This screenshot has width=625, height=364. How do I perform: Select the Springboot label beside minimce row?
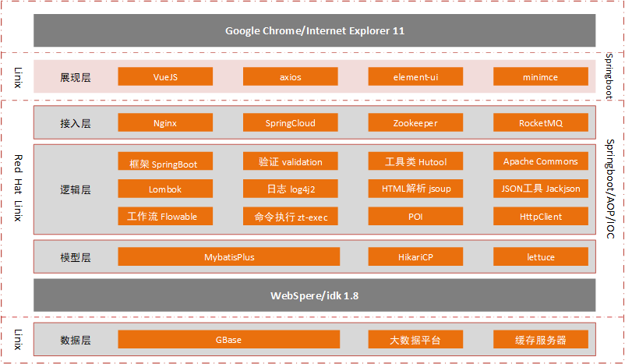tap(609, 76)
